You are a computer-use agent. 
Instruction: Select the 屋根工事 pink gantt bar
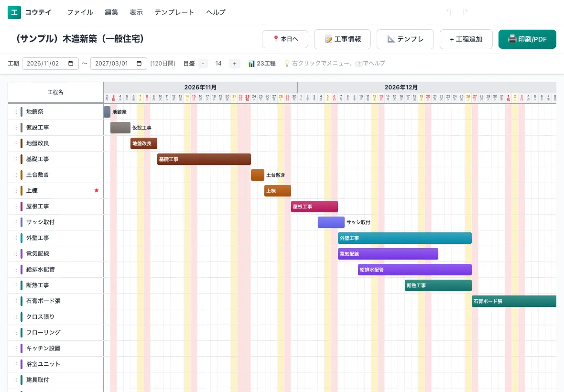315,207
